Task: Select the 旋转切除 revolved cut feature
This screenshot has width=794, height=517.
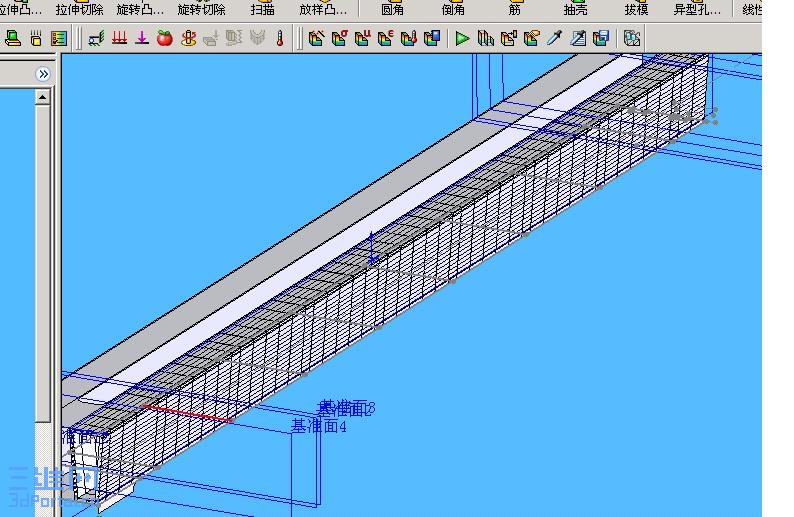Action: (x=201, y=10)
